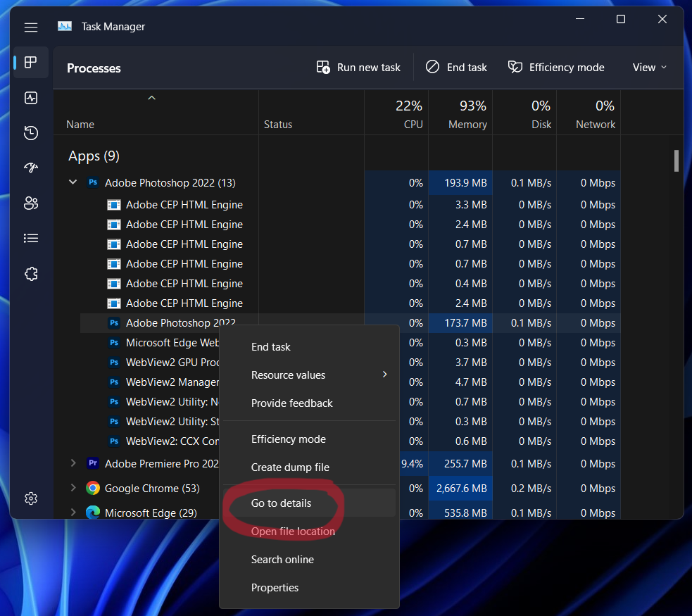Screen dimensions: 692x616
Task: Open the View dropdown
Action: pos(649,68)
